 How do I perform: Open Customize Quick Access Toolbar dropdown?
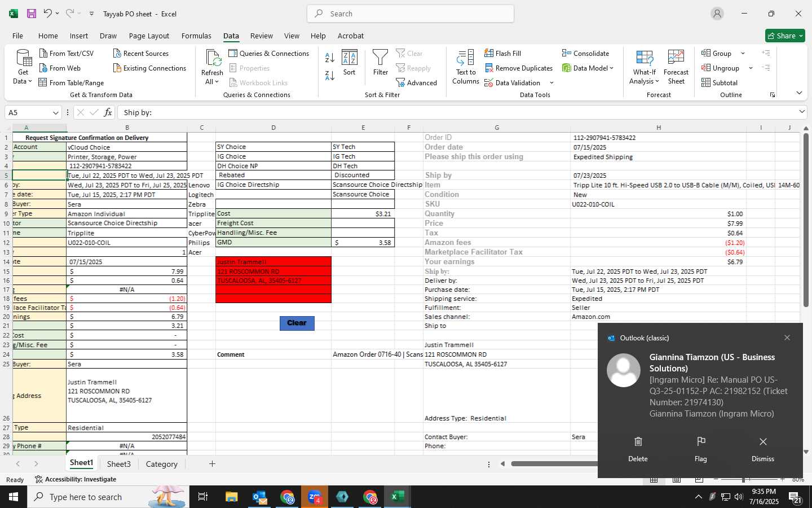(x=91, y=14)
